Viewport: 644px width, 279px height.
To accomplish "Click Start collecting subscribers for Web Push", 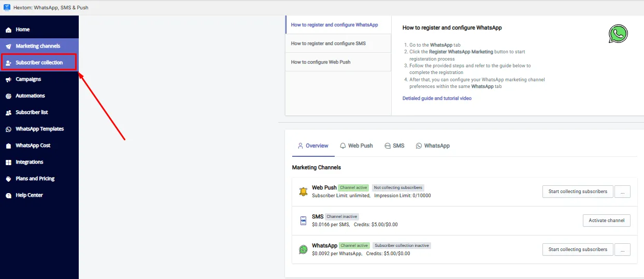I will [578, 192].
